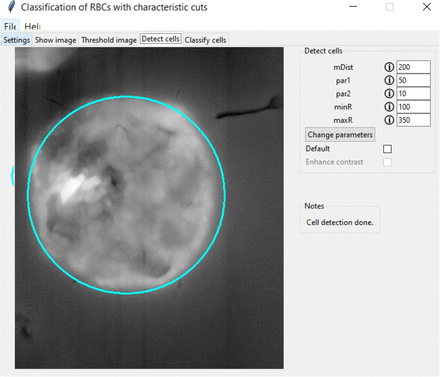
Task: Click the info icon beside maxR
Action: click(389, 120)
